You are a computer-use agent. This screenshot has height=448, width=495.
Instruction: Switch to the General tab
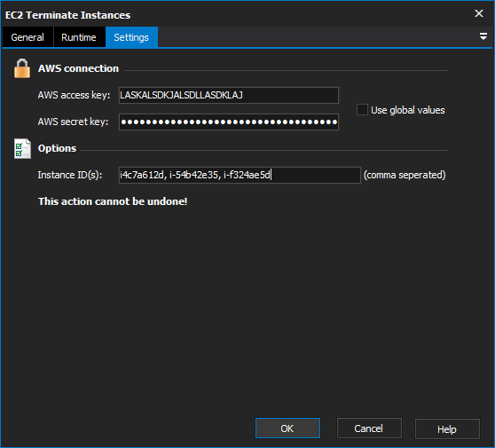pos(27,37)
